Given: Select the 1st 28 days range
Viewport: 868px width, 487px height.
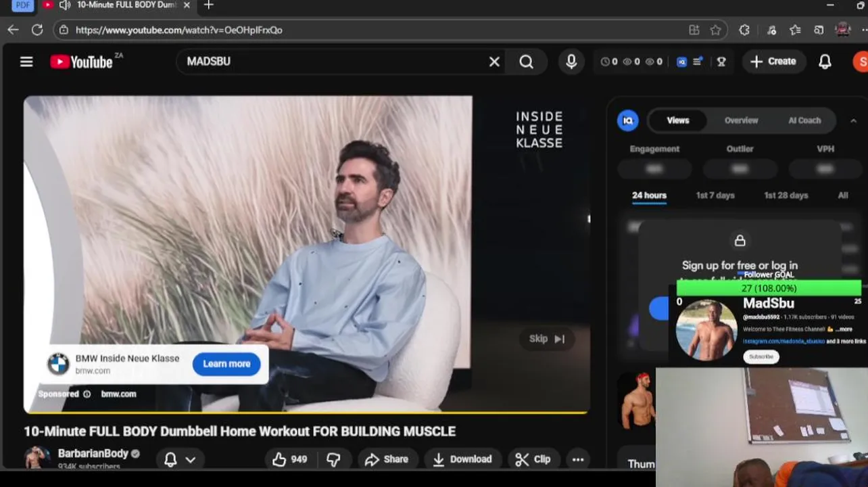Looking at the screenshot, I should 786,195.
